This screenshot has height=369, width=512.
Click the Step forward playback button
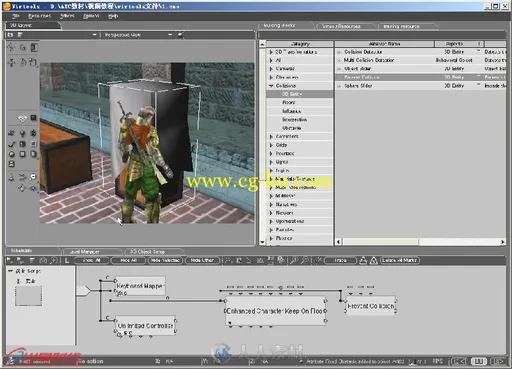point(498,361)
